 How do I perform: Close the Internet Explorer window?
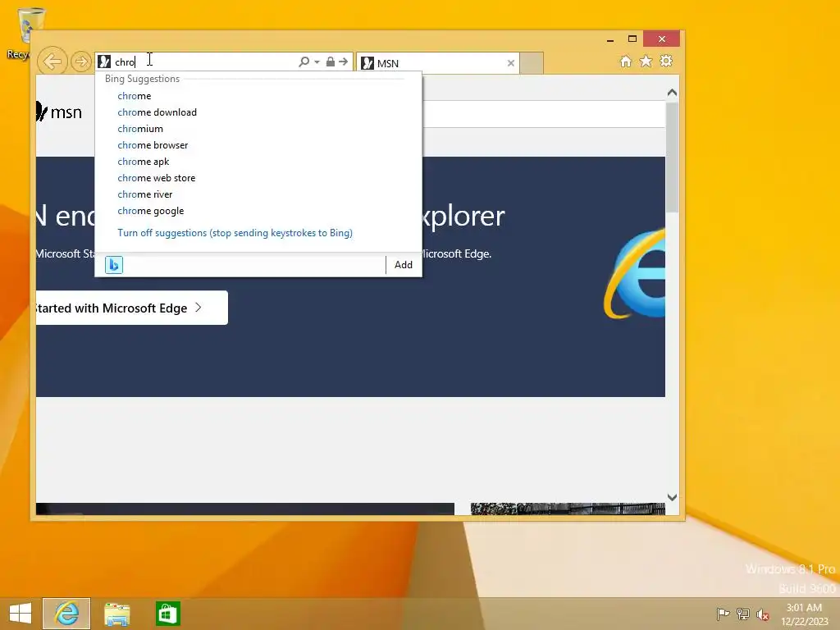pyautogui.click(x=662, y=39)
